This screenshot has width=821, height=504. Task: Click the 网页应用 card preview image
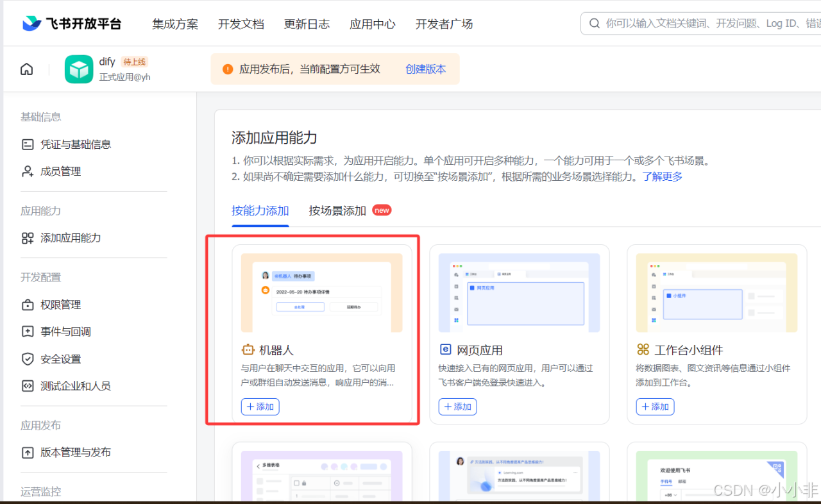(x=520, y=292)
